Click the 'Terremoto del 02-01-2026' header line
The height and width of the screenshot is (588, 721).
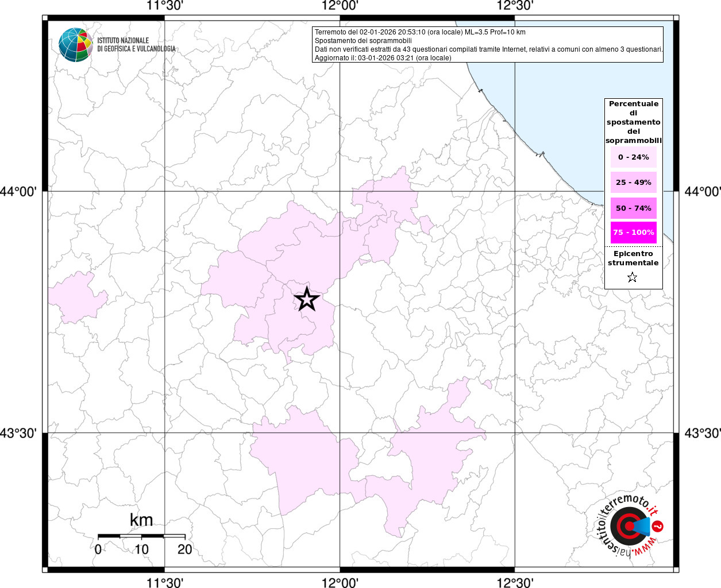(420, 32)
